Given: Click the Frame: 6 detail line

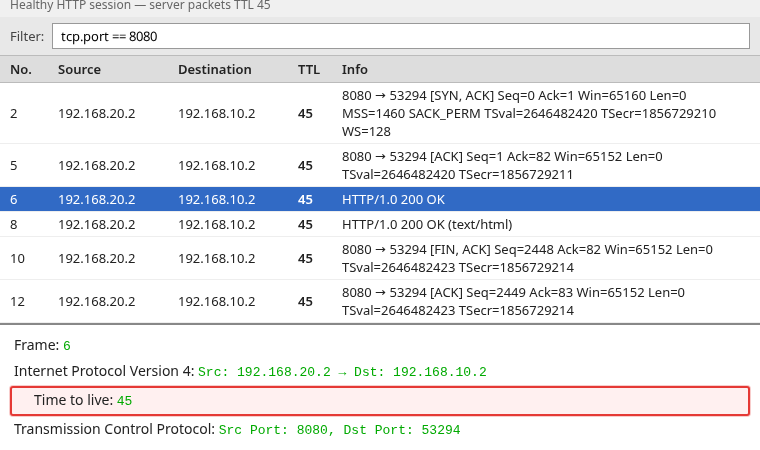Looking at the screenshot, I should pyautogui.click(x=42, y=345).
